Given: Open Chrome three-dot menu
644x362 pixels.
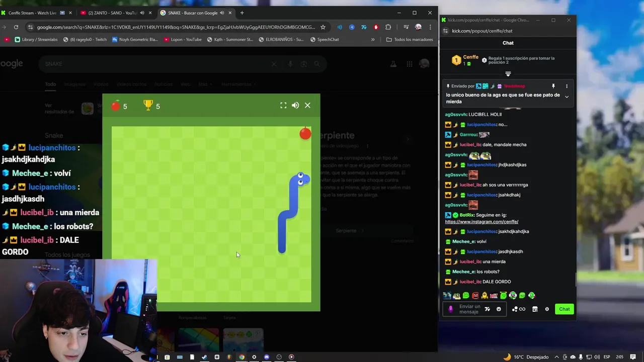Looking at the screenshot, I should pyautogui.click(x=430, y=27).
